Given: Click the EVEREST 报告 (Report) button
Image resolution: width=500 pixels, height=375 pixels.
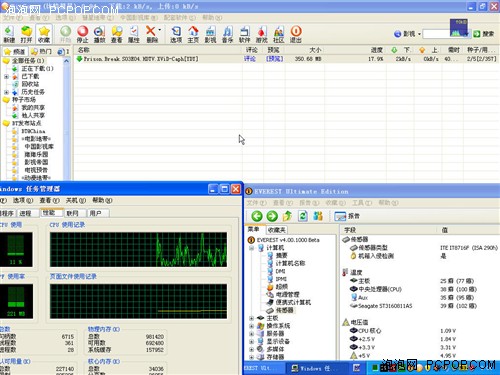Looking at the screenshot, I should (x=347, y=216).
